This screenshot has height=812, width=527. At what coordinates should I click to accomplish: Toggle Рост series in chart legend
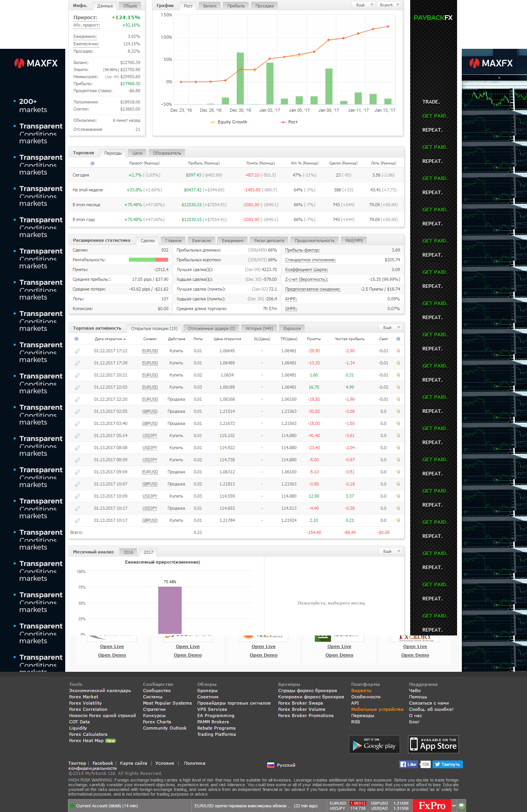[x=289, y=122]
